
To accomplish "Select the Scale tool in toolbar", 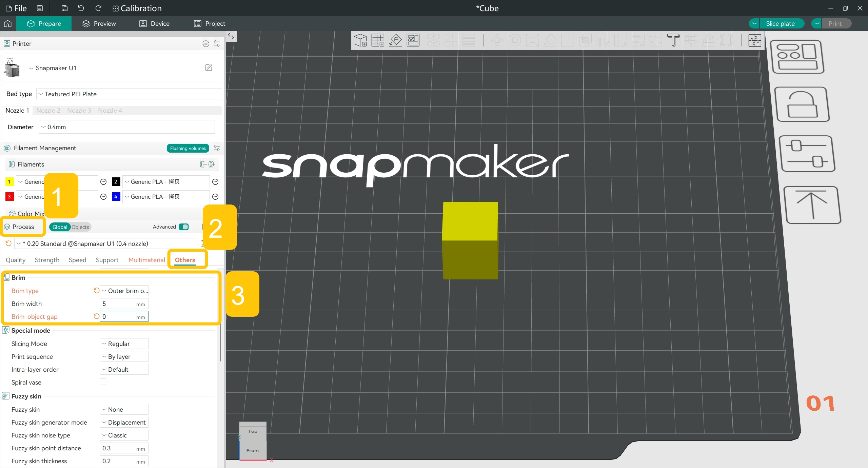I will point(532,40).
